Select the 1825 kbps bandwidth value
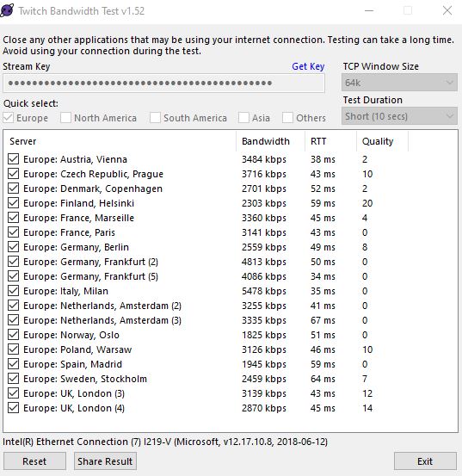Viewport: 462px width, 476px height. (263, 335)
